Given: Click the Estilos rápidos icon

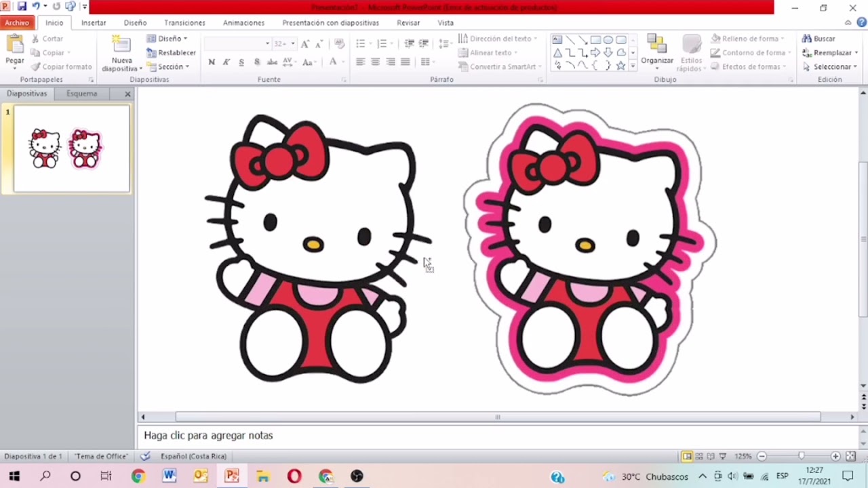Looking at the screenshot, I should pyautogui.click(x=692, y=45).
